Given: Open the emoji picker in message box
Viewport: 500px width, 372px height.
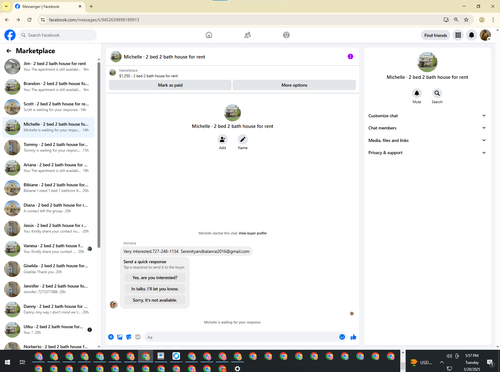Looking at the screenshot, I should (x=342, y=337).
